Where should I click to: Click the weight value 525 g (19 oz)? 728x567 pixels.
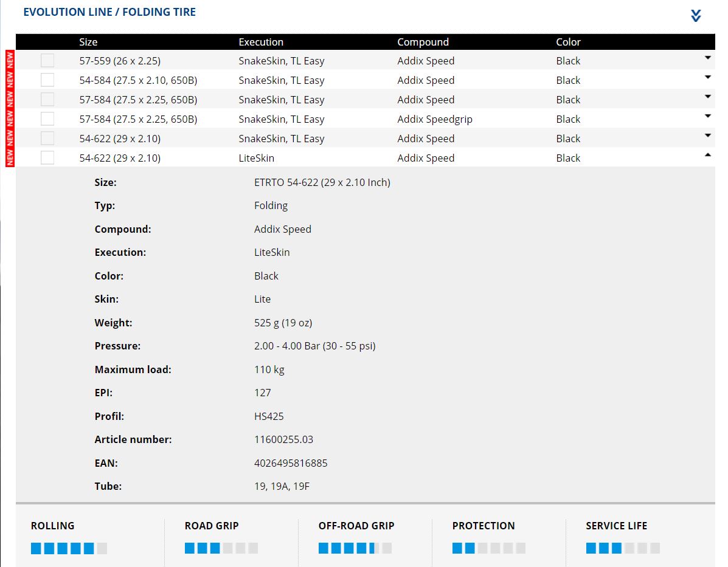(x=283, y=323)
